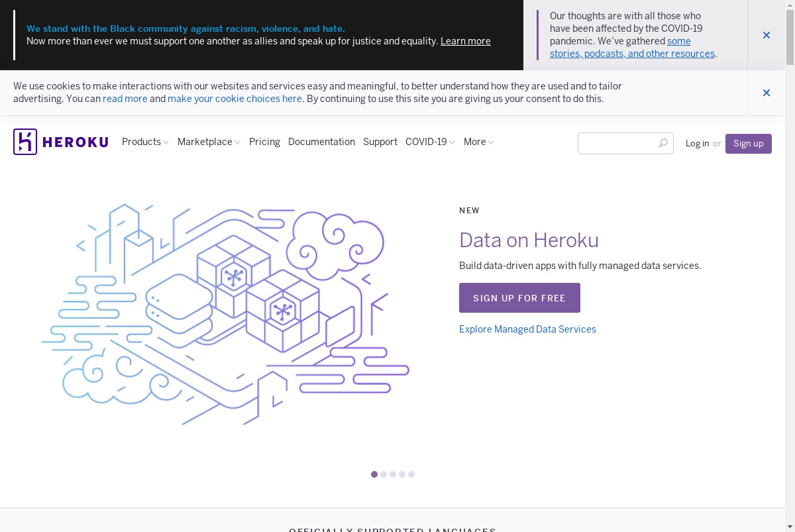Image resolution: width=795 pixels, height=532 pixels.
Task: Click SIGN UP FOR FREE button
Action: point(519,298)
